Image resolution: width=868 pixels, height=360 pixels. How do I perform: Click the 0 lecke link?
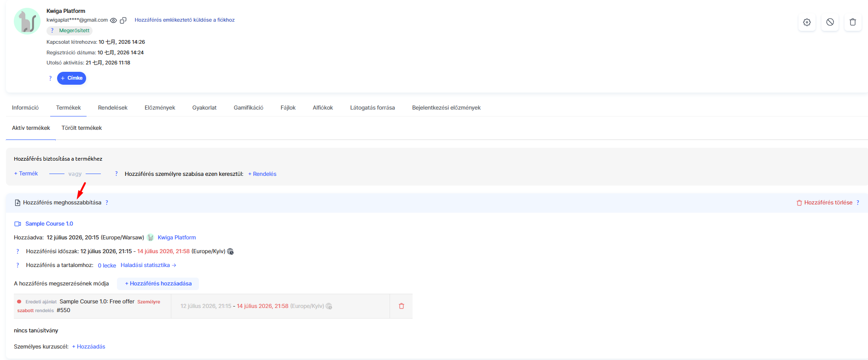pos(107,266)
